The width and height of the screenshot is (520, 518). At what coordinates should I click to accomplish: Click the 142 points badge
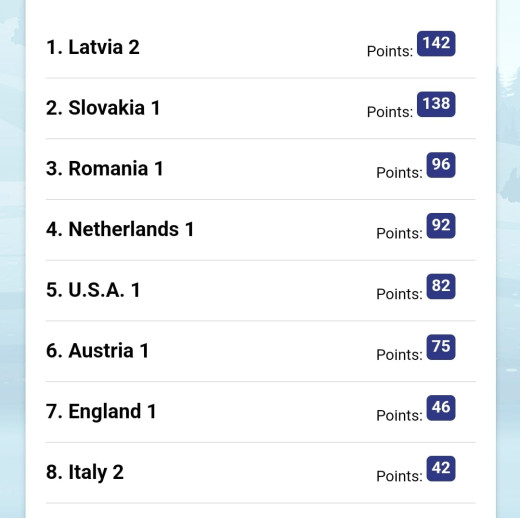436,44
